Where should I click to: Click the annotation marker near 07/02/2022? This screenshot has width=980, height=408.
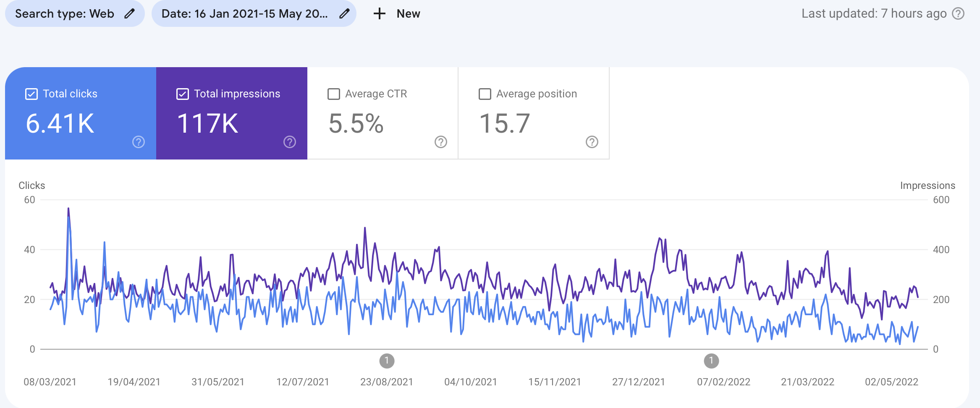click(711, 361)
